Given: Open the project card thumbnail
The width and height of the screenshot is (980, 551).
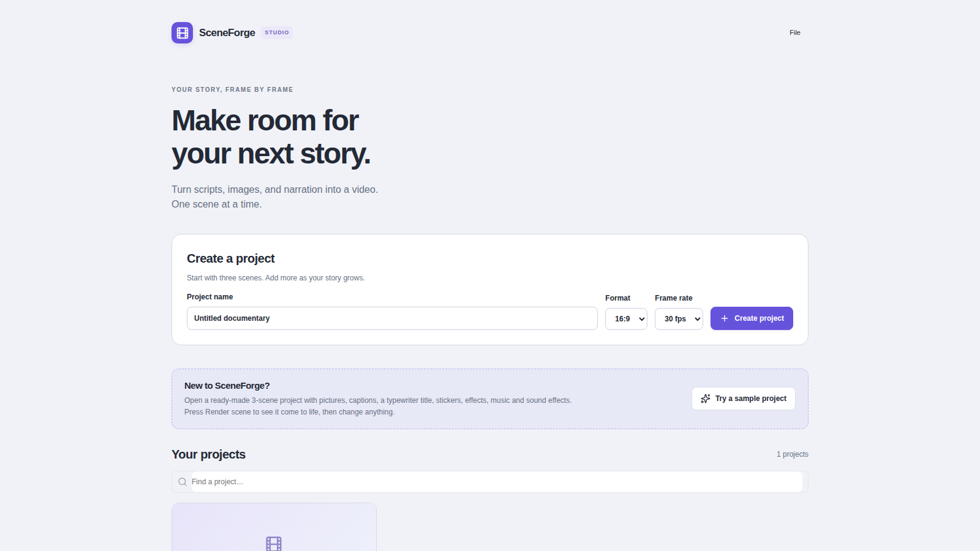Looking at the screenshot, I should pos(274,527).
